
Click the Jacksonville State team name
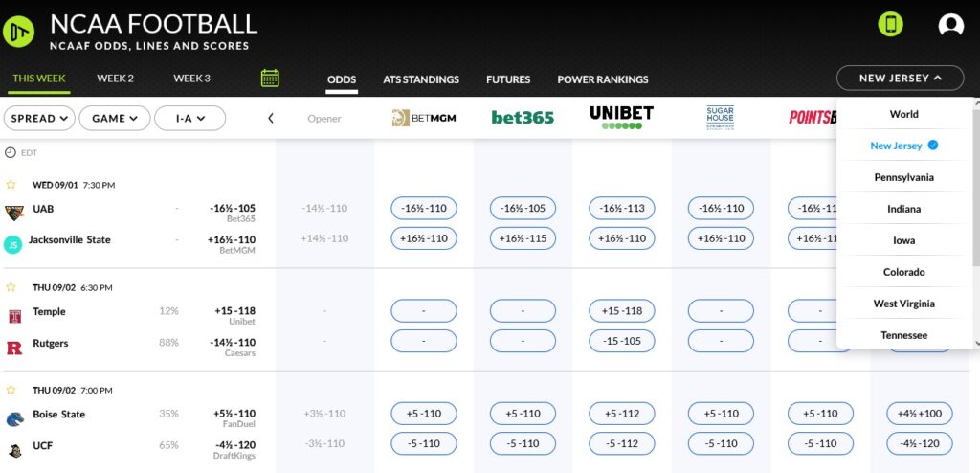[69, 239]
